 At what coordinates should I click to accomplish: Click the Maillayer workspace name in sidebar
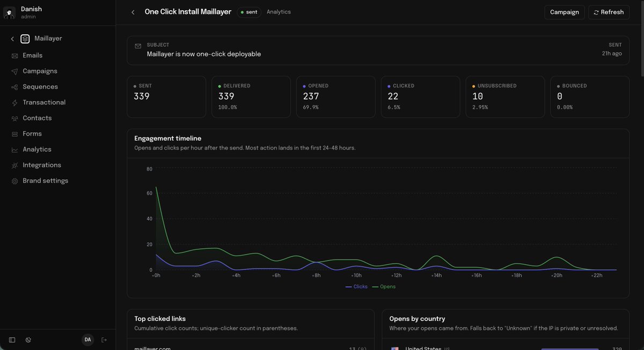coord(48,39)
